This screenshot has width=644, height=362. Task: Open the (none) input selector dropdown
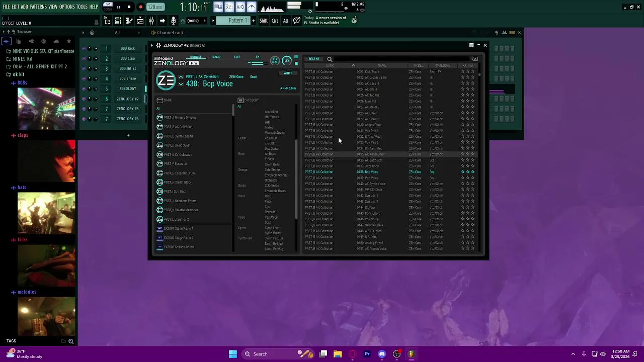(x=196, y=21)
